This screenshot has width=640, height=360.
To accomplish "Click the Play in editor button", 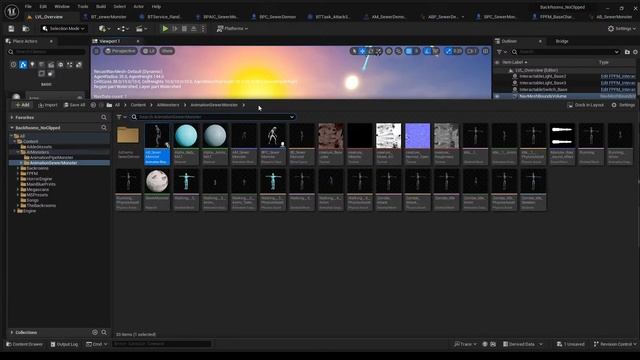I will pos(165,29).
